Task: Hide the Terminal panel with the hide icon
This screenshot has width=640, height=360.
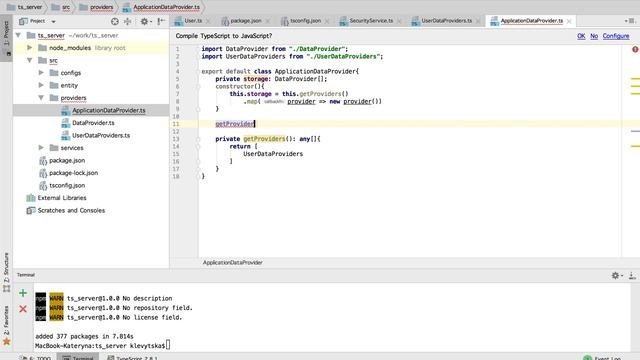Action: (x=632, y=276)
